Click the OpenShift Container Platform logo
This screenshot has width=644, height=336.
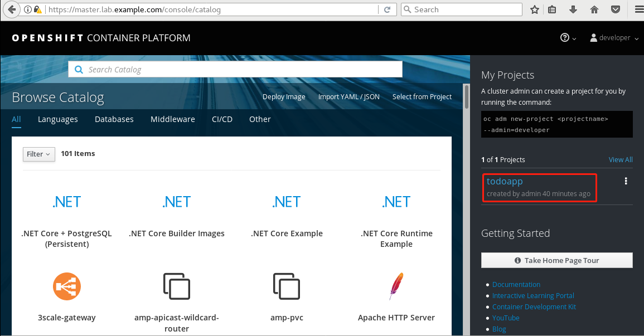point(101,38)
